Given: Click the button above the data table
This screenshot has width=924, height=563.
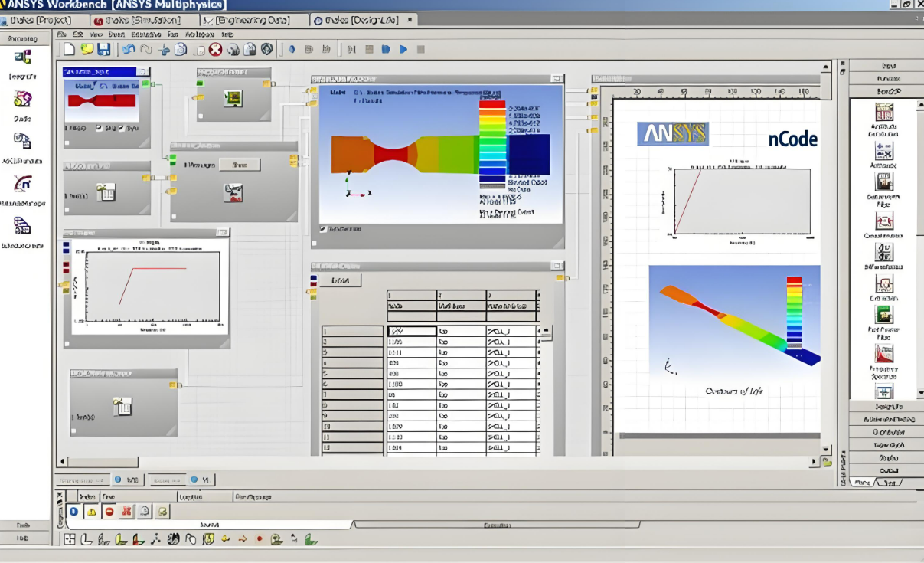Looking at the screenshot, I should pos(340,281).
